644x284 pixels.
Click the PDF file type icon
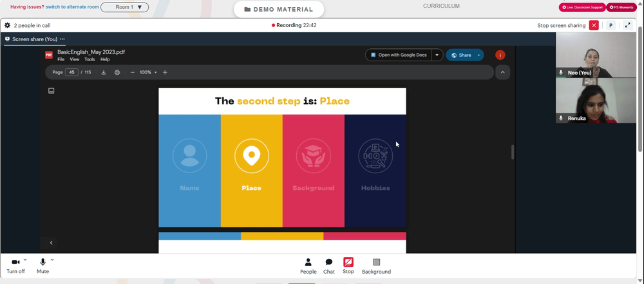[x=49, y=55]
